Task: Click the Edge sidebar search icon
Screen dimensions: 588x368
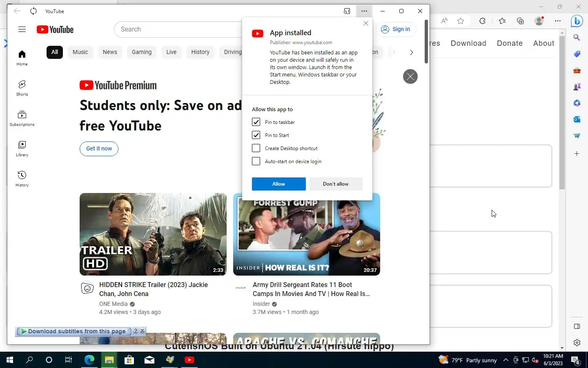Action: [577, 38]
